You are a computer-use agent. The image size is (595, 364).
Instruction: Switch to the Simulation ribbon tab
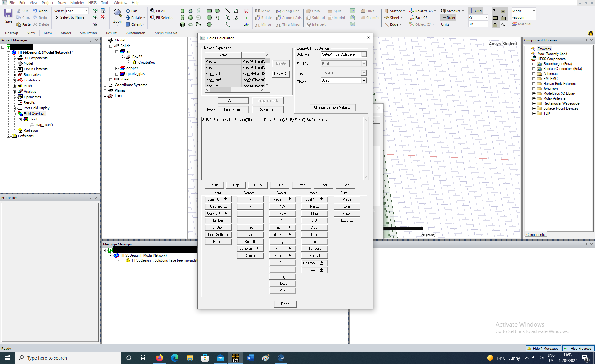88,33
